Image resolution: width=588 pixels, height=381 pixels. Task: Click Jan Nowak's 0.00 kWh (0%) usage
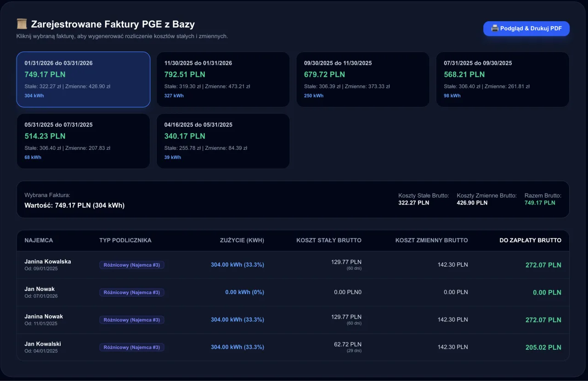coord(245,292)
